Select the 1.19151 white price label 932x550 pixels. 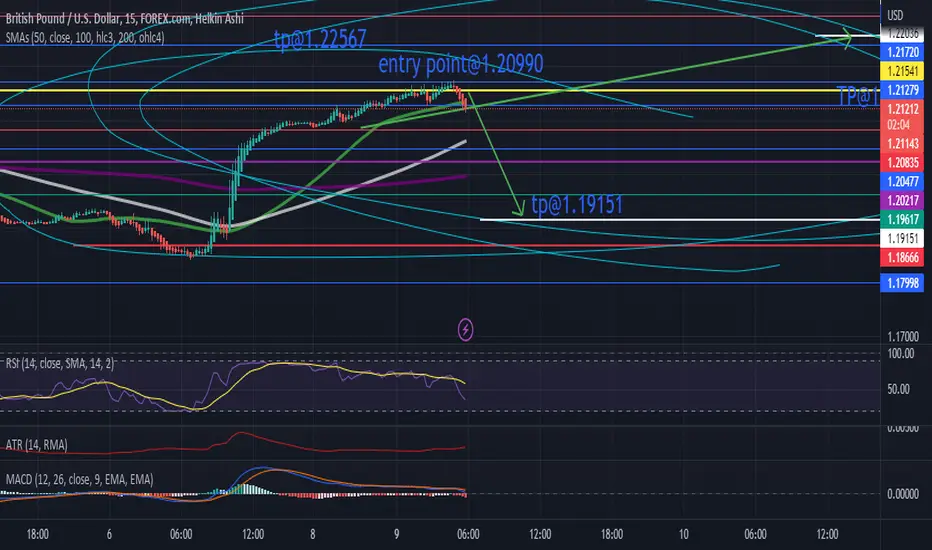(902, 239)
